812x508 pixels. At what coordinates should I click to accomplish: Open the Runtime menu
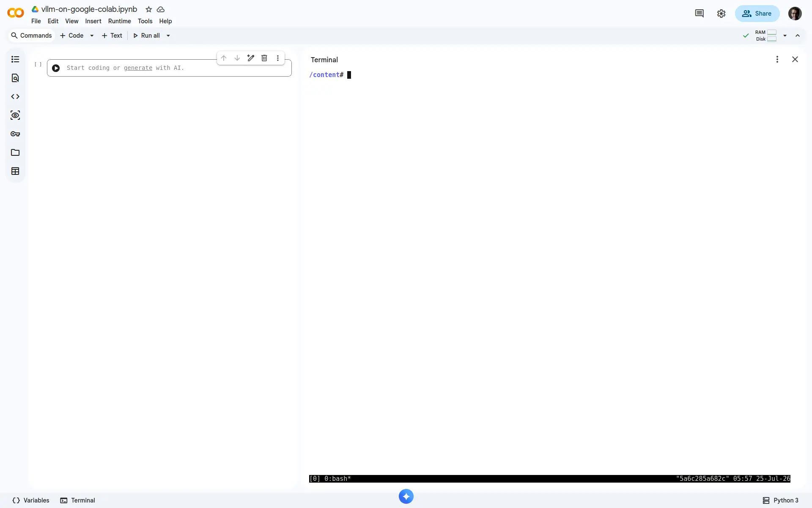pos(119,21)
